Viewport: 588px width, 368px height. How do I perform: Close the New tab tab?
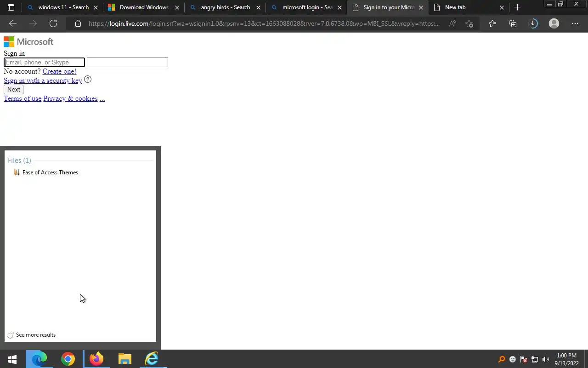(502, 7)
